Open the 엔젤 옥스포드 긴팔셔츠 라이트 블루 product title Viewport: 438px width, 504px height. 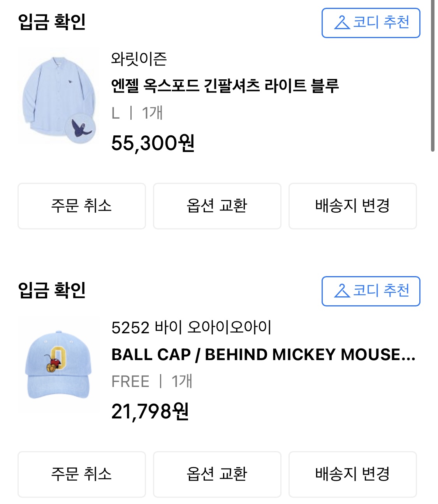point(225,86)
